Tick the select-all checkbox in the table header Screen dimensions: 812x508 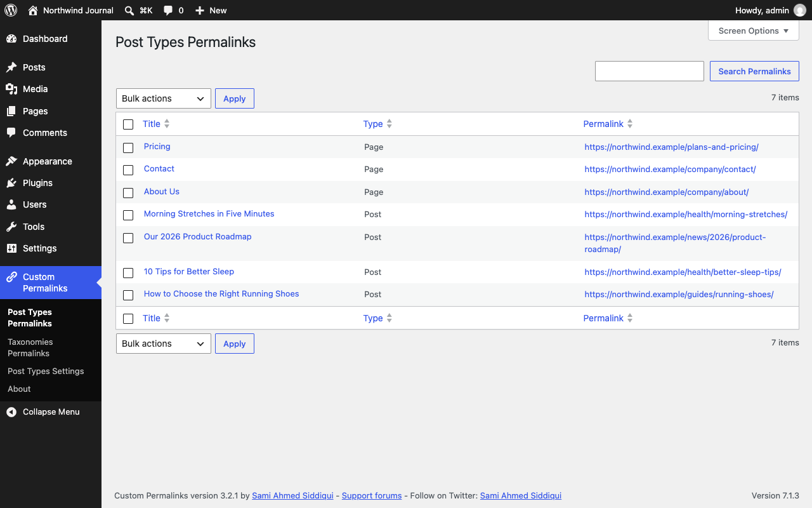[128, 124]
